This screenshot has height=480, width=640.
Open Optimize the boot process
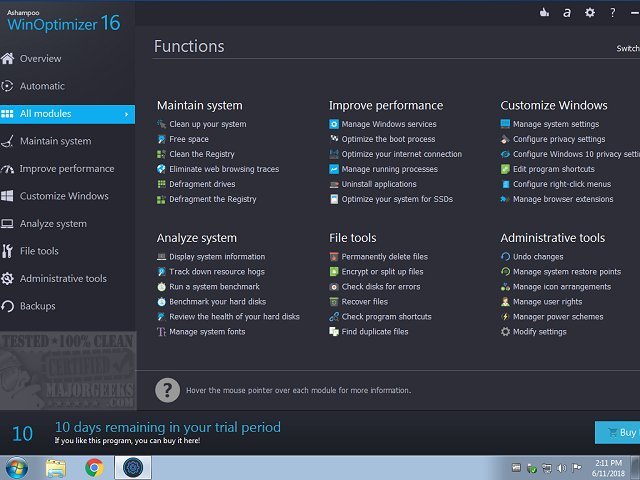coord(389,139)
